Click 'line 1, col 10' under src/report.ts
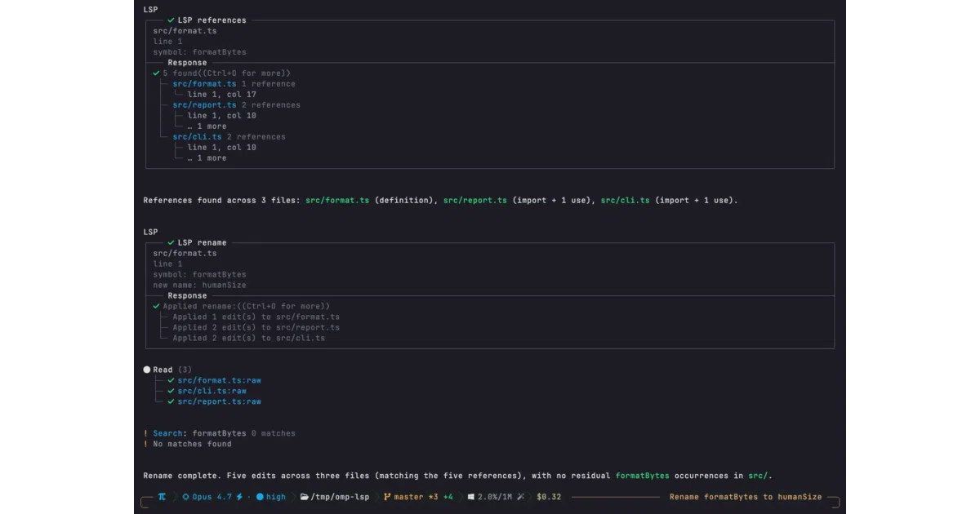Image resolution: width=980 pixels, height=514 pixels. pos(221,116)
